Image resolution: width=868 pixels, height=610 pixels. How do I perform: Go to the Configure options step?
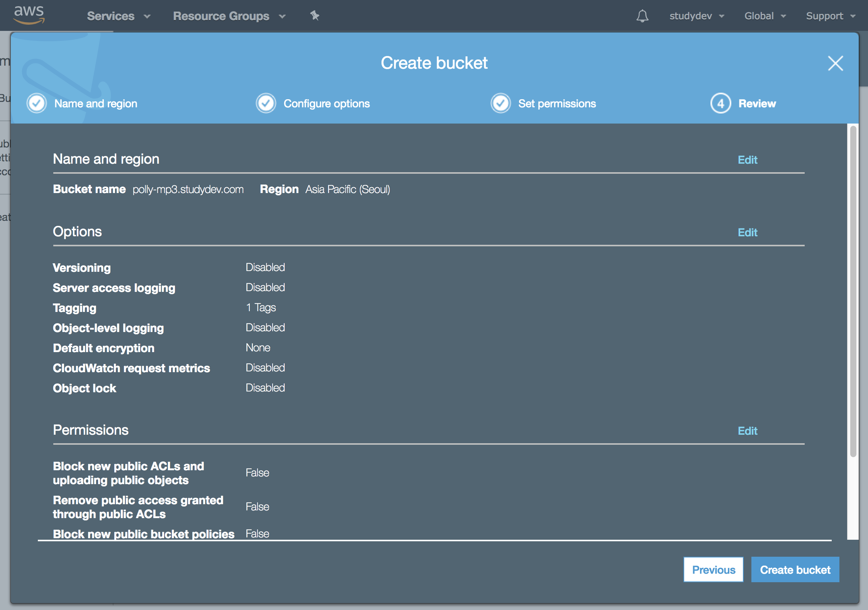click(327, 103)
